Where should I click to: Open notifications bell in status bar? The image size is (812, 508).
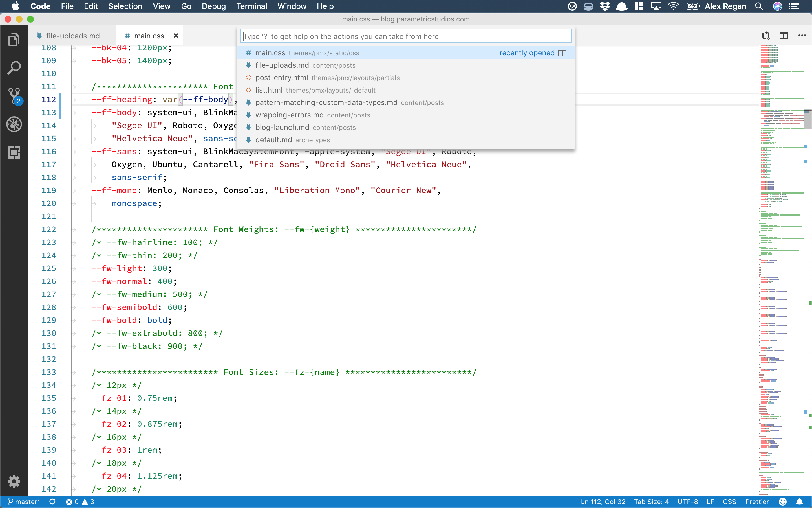click(x=800, y=502)
